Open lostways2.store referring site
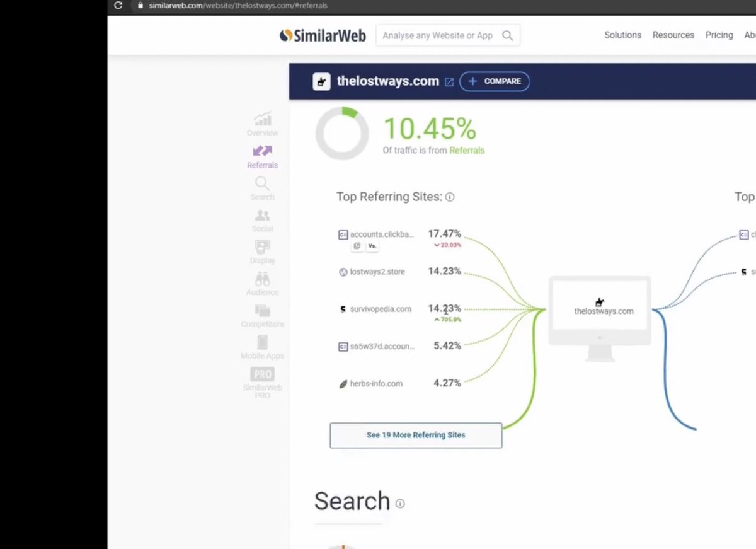 (377, 272)
